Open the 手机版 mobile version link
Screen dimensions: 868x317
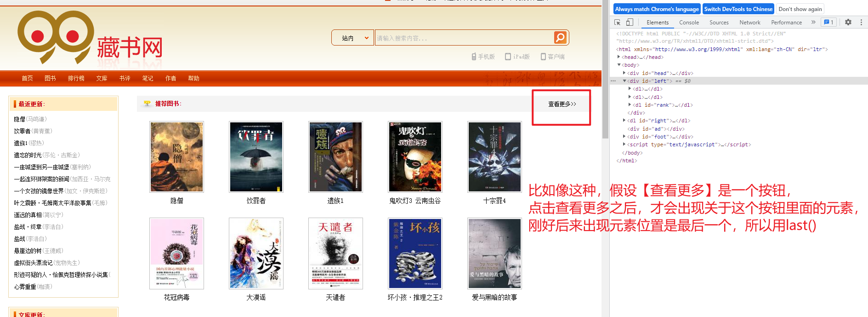(483, 57)
